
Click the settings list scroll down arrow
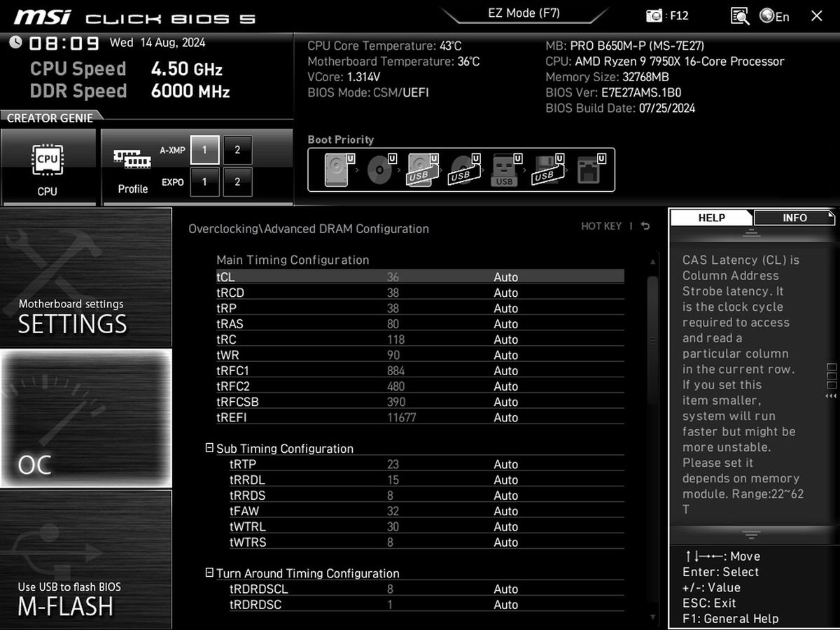653,617
